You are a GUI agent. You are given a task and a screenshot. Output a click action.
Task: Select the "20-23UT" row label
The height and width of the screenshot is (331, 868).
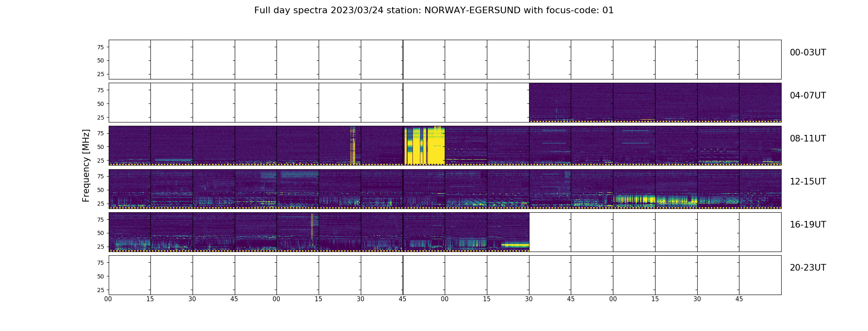coord(808,268)
